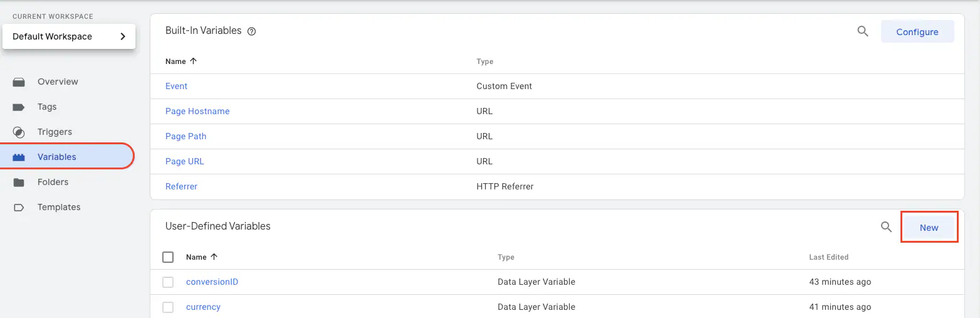Viewport: 980px width, 318px height.
Task: Click the URL type cell for Page Path
Action: 484,136
